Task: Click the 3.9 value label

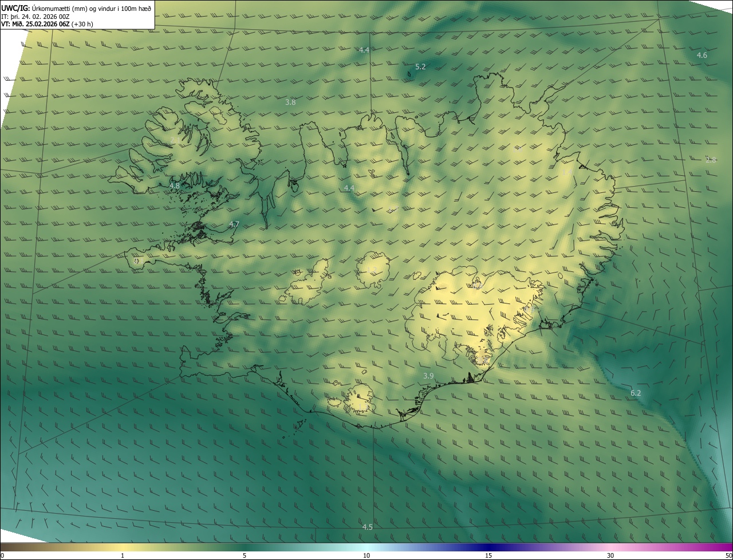Action: point(428,376)
